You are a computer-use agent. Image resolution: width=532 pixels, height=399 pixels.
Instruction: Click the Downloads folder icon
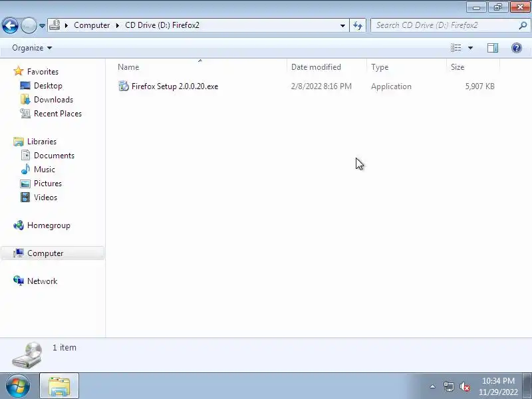point(25,99)
